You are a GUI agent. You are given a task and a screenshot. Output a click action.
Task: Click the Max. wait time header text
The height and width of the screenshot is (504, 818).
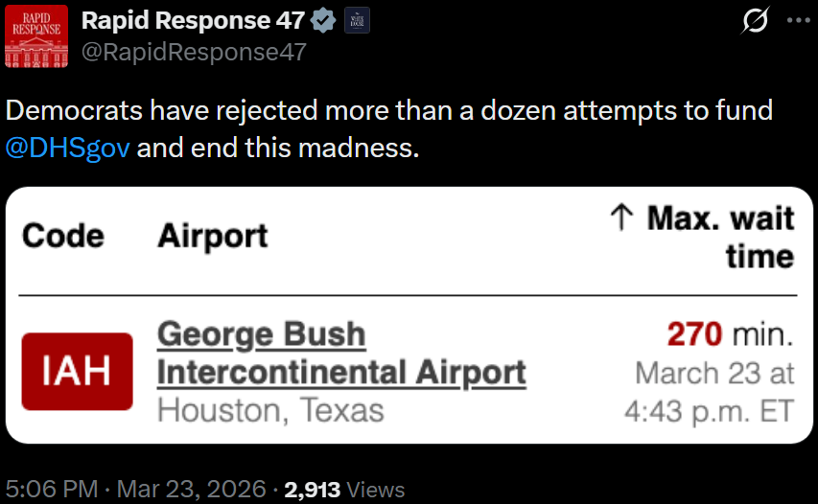pyautogui.click(x=719, y=236)
